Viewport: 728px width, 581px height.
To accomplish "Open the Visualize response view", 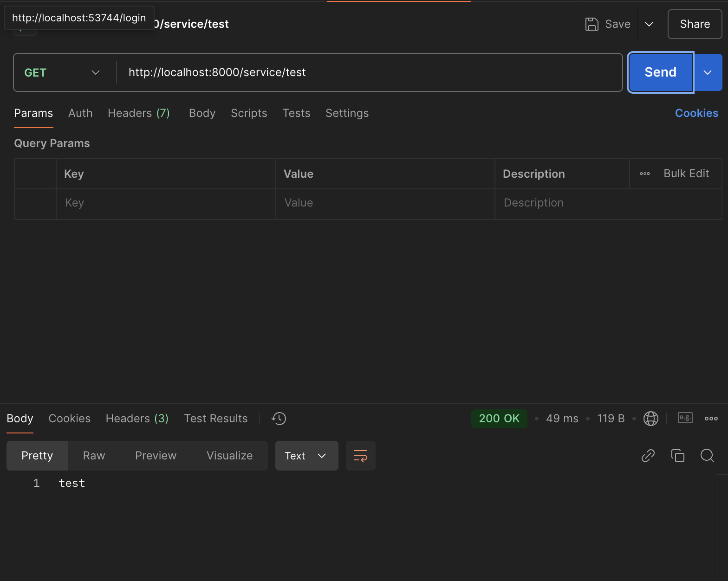I will coord(229,456).
